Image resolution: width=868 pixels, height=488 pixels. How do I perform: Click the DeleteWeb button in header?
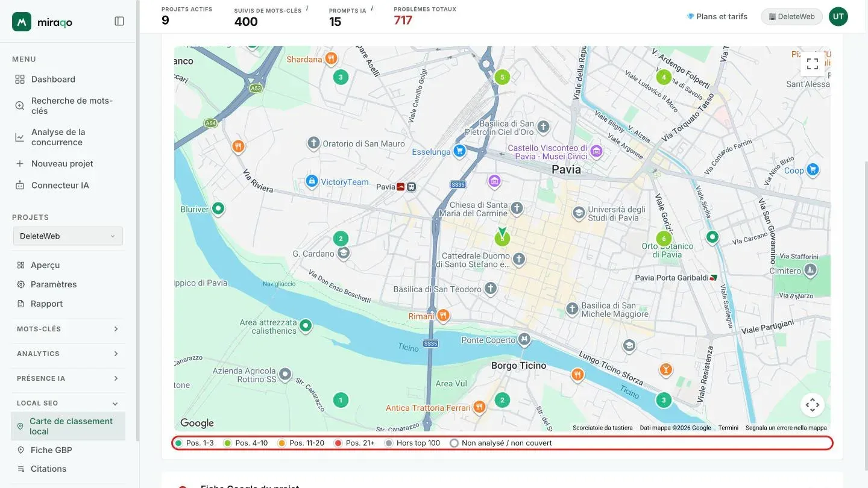[x=792, y=17]
